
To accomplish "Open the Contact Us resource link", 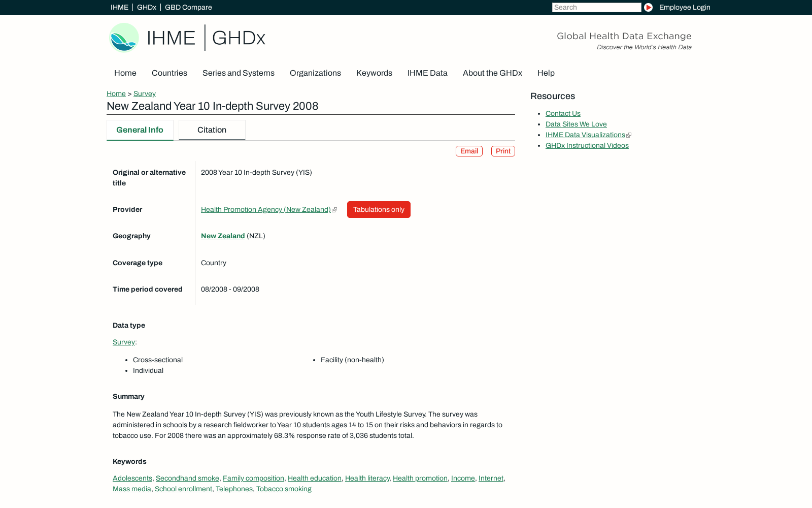I will [x=563, y=113].
